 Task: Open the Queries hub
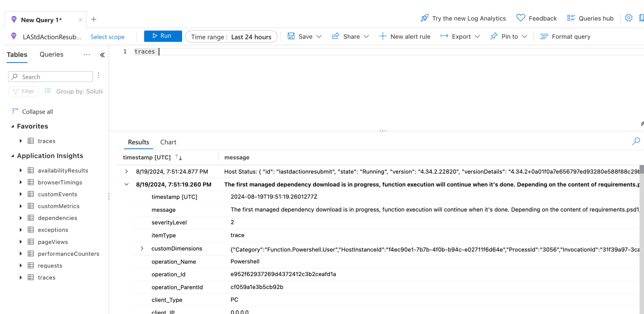590,18
